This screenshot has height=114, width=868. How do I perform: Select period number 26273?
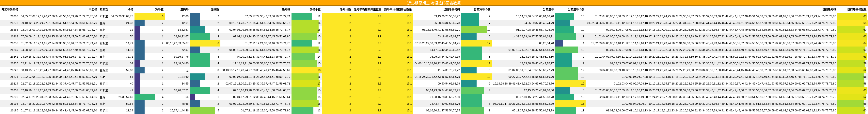pyautogui.click(x=14, y=23)
